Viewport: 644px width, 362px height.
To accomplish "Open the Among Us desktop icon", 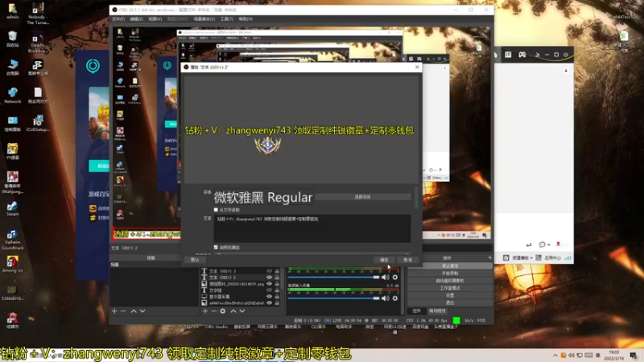I will tap(12, 264).
